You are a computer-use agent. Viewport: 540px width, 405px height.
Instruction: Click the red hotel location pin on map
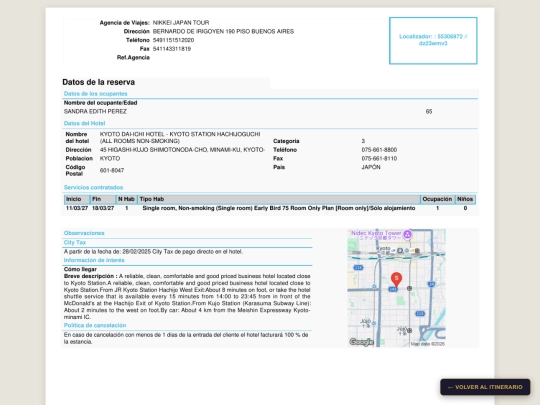[x=396, y=280]
